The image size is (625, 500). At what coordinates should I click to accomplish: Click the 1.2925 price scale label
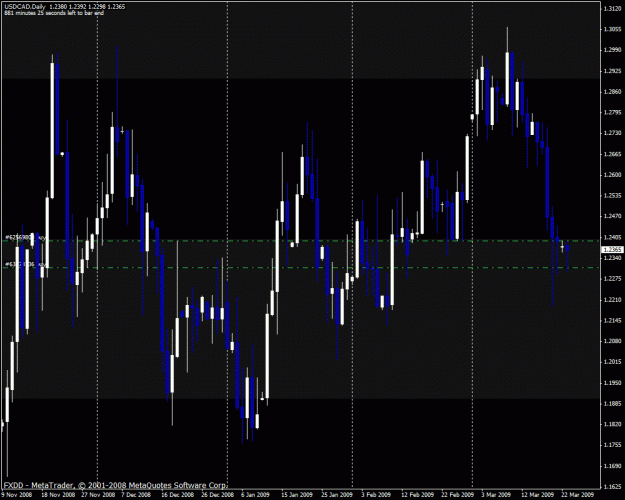(613, 71)
